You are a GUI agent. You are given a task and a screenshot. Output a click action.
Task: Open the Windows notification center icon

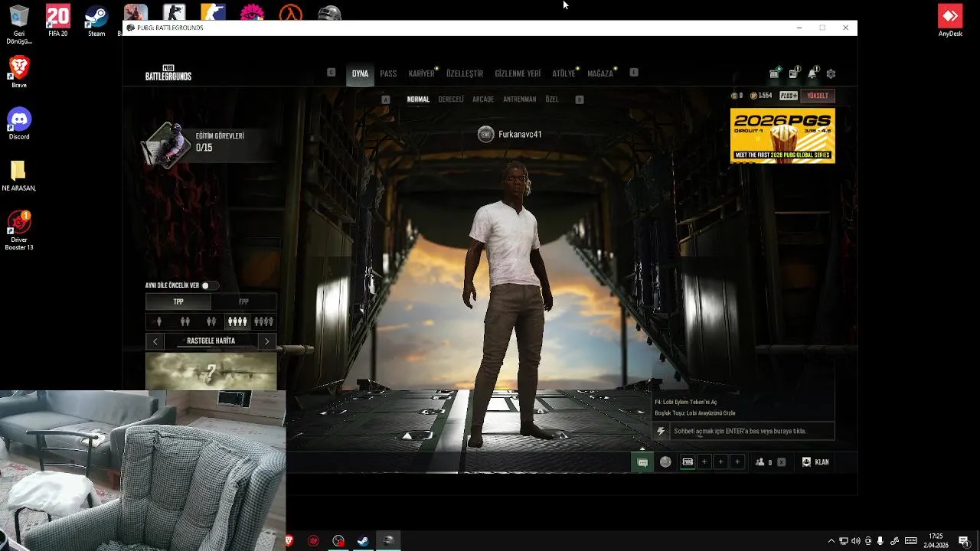coord(964,541)
